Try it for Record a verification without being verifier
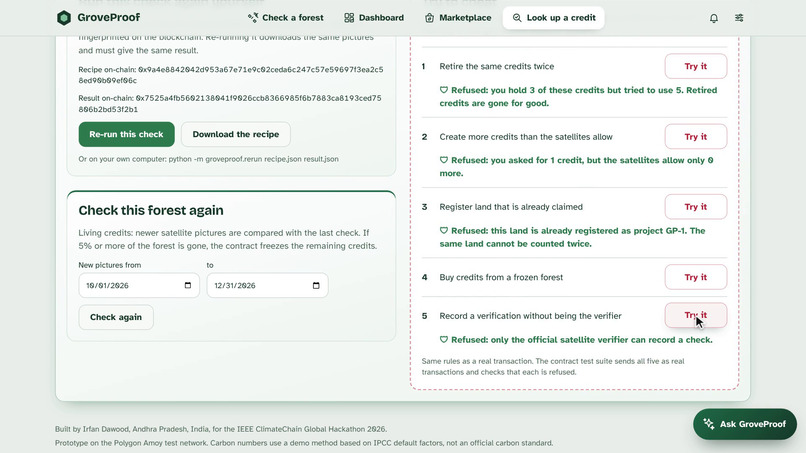 coord(695,315)
